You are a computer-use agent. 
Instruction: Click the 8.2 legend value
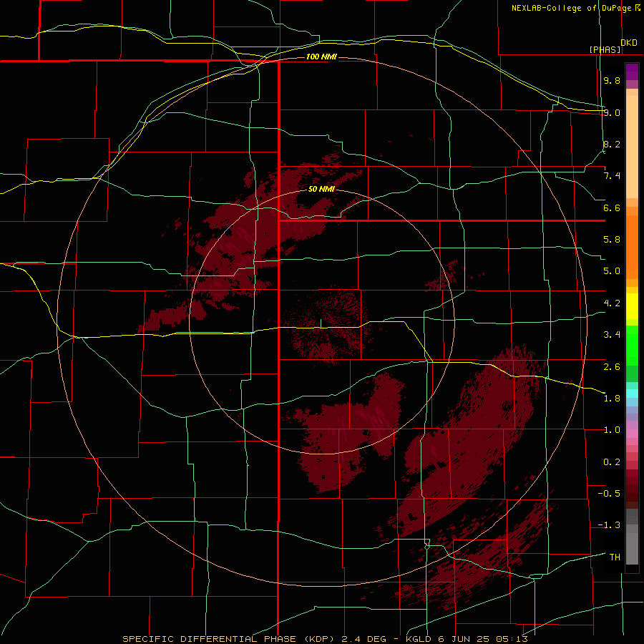click(x=612, y=144)
